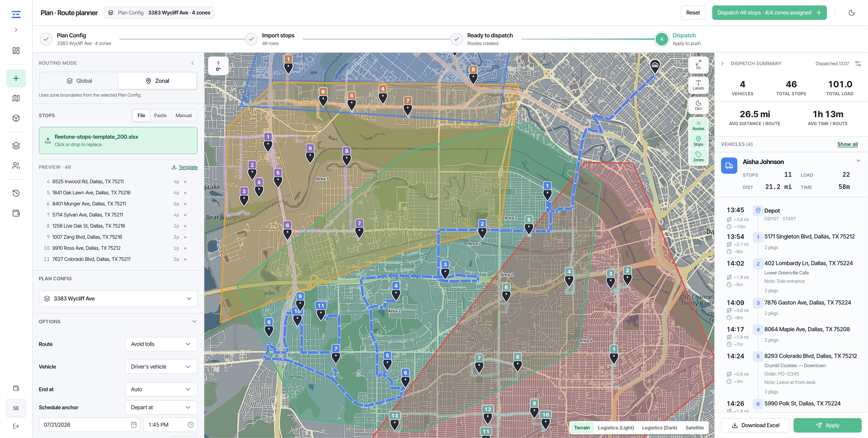Download the Template link
The width and height of the screenshot is (868, 438).
point(185,167)
